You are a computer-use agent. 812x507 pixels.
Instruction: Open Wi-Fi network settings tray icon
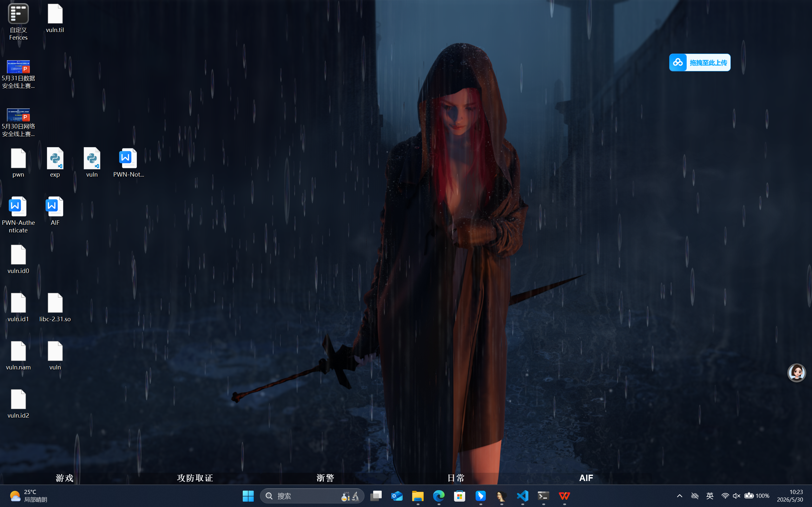point(725,496)
